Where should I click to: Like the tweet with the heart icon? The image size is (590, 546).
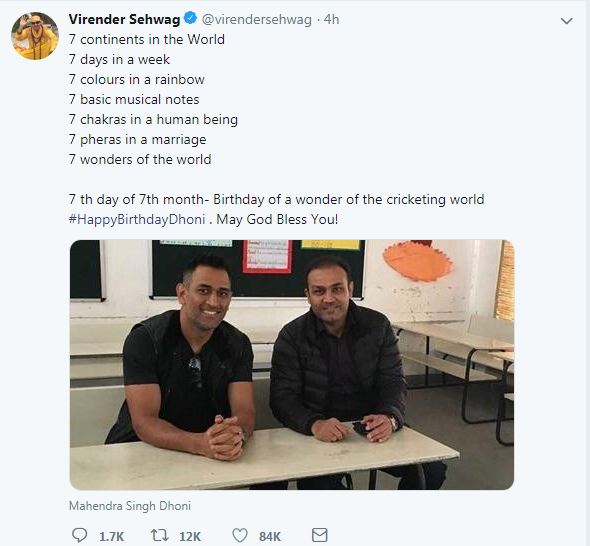pos(240,535)
